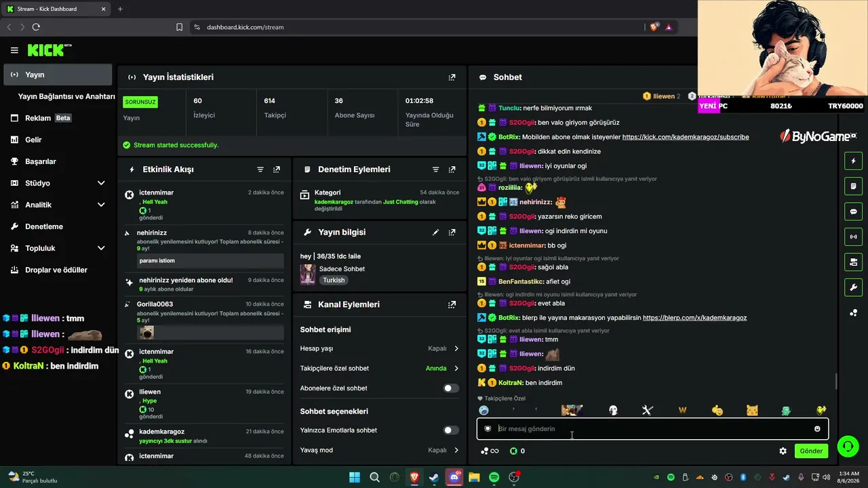Toggle activity feed via the lightning sidebar icon
The width and height of the screenshot is (868, 488).
[853, 161]
